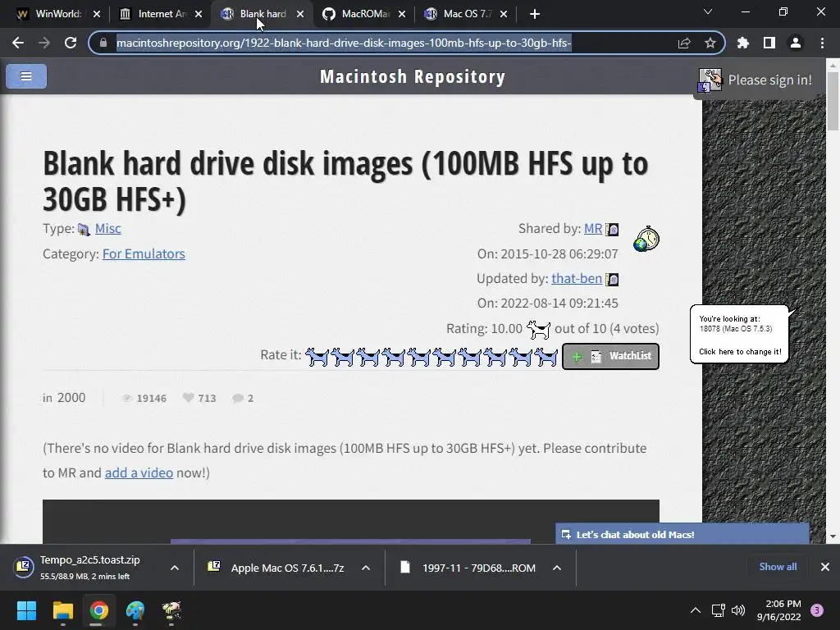Click the views count 19146

[x=151, y=398]
